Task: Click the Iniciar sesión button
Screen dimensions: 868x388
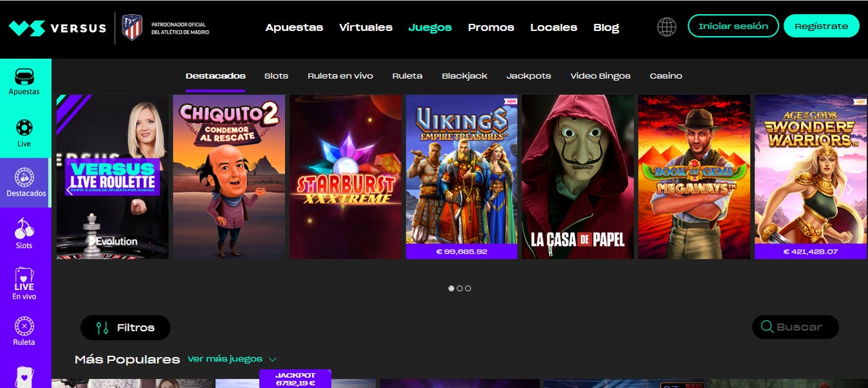Action: click(733, 26)
